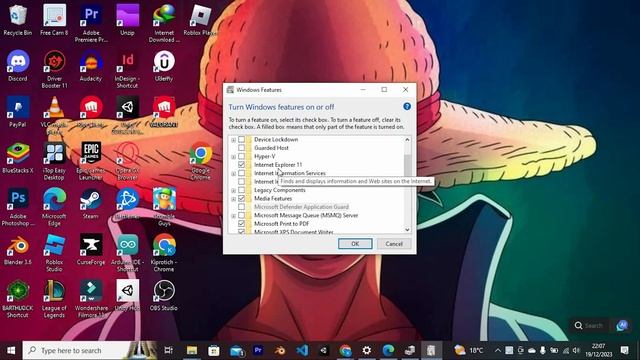Viewport: 640px width, 360px height.
Task: Open Stumble Guys desktop icon
Action: [x=164, y=207]
